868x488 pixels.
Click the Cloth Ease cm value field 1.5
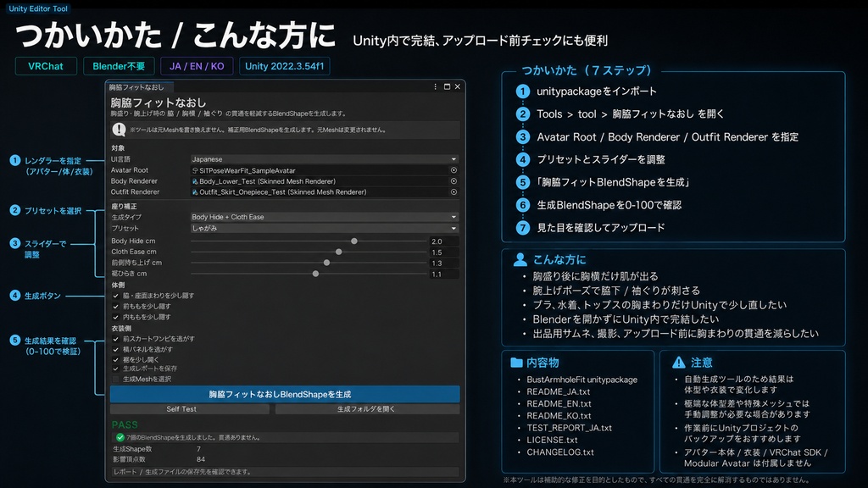444,252
